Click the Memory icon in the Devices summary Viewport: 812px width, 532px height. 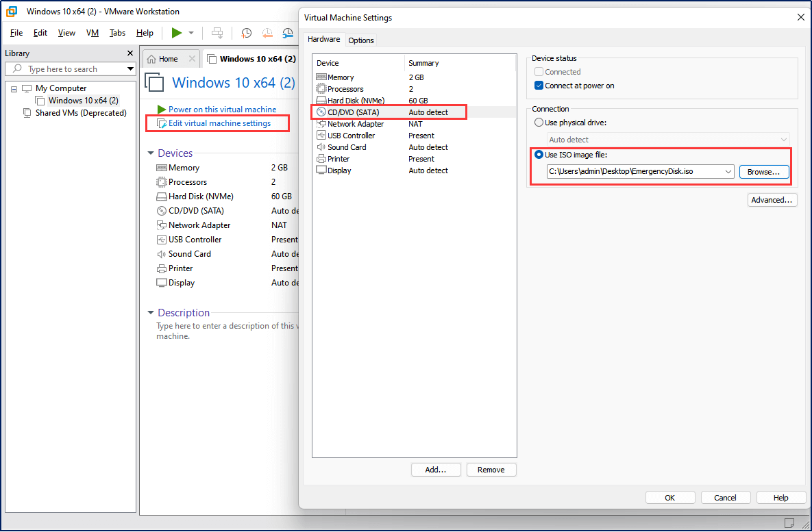[x=162, y=168]
